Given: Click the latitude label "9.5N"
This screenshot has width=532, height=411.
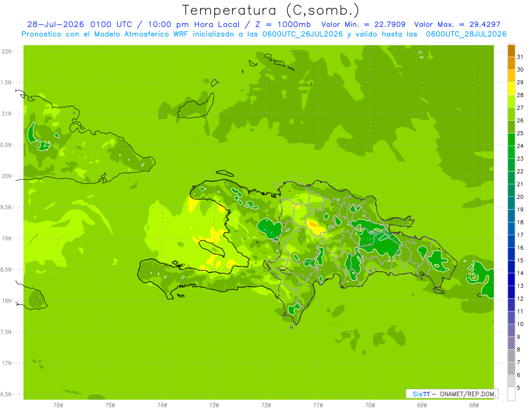Looking at the screenshot, I should tap(6, 207).
